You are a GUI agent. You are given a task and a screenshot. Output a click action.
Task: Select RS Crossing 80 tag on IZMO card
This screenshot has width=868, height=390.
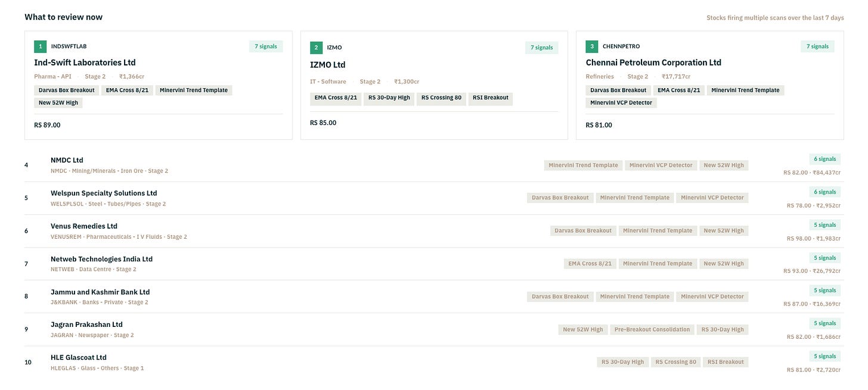(441, 98)
